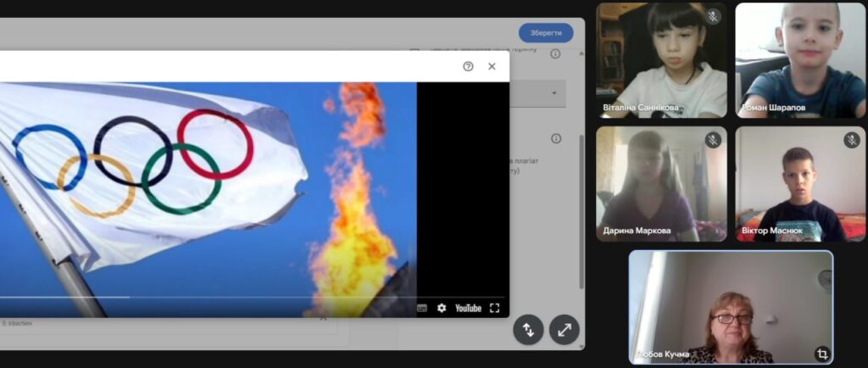
Task: Click muted mic icon on Віталіна Саннікова
Action: click(x=713, y=16)
